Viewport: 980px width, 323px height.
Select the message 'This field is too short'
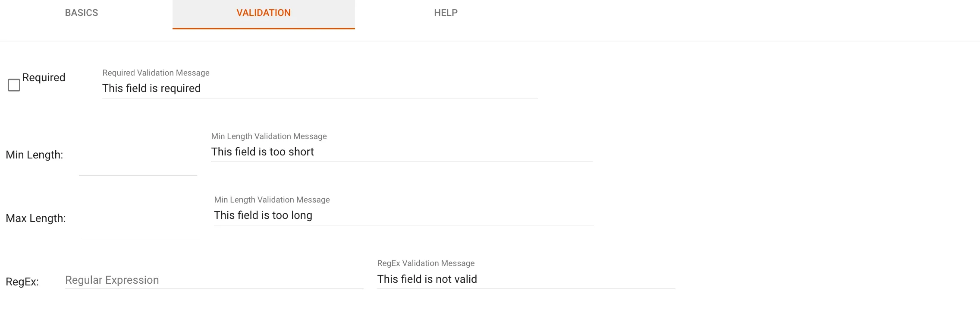pos(262,152)
